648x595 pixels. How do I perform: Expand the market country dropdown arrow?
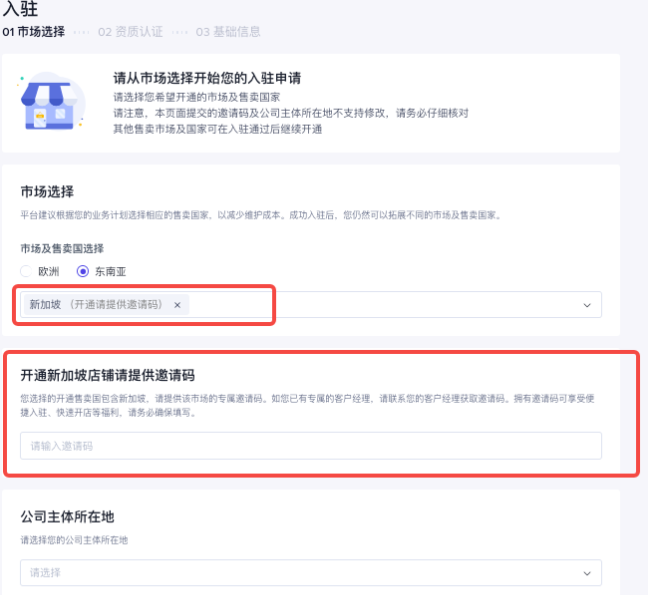point(587,305)
